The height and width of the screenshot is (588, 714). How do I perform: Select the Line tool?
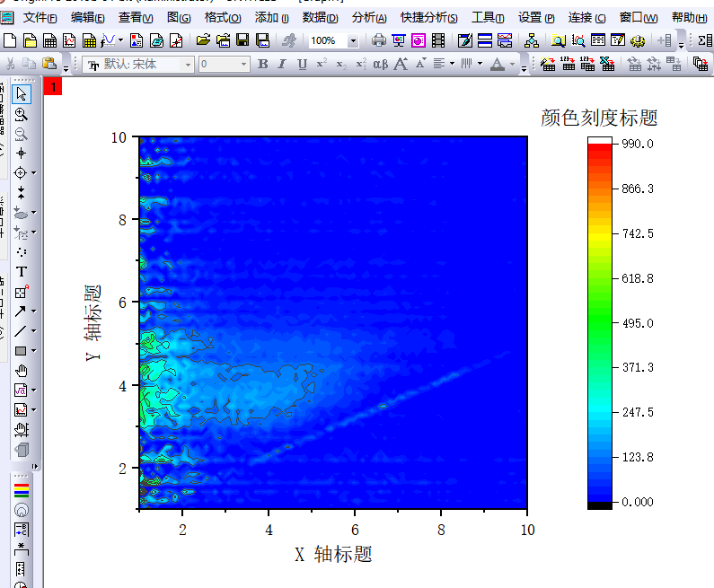point(20,331)
